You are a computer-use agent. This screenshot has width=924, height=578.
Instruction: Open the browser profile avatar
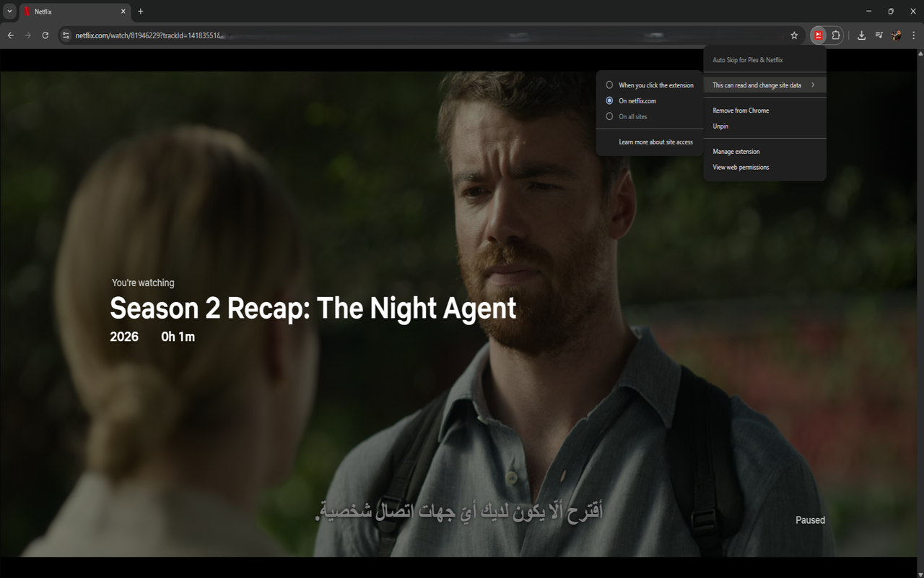(x=897, y=35)
